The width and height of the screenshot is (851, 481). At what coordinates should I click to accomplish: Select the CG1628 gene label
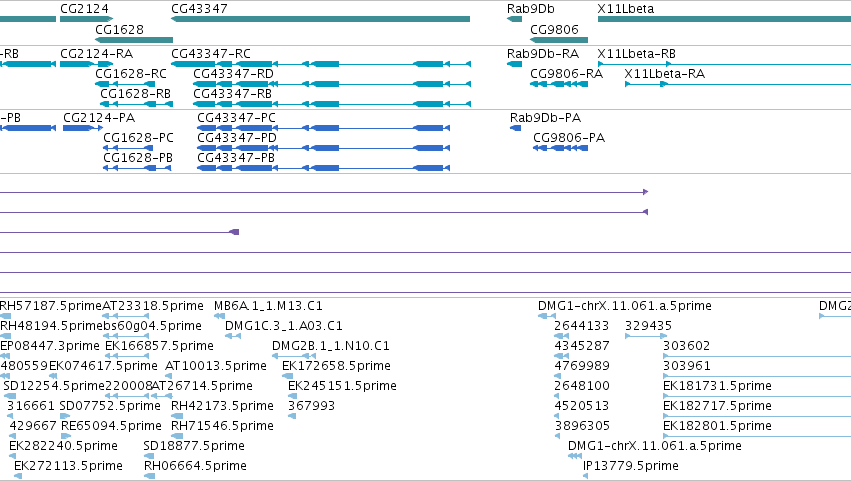click(x=119, y=29)
